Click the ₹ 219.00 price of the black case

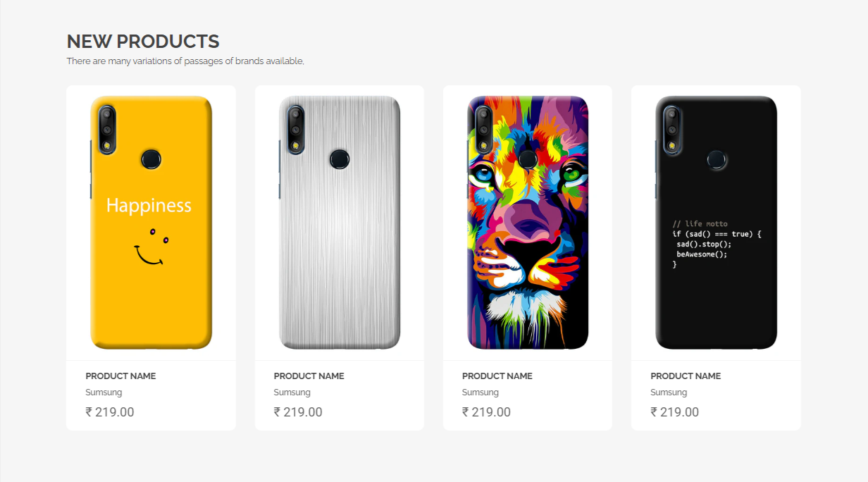(x=675, y=412)
